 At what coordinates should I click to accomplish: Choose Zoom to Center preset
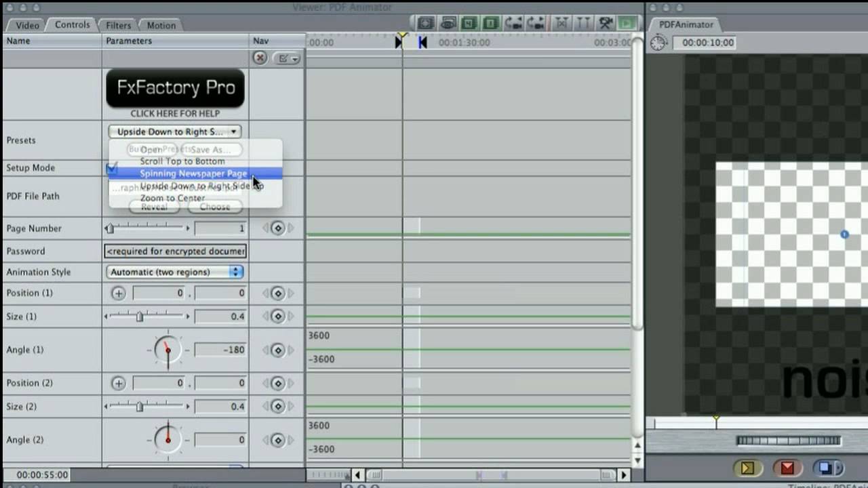click(172, 198)
